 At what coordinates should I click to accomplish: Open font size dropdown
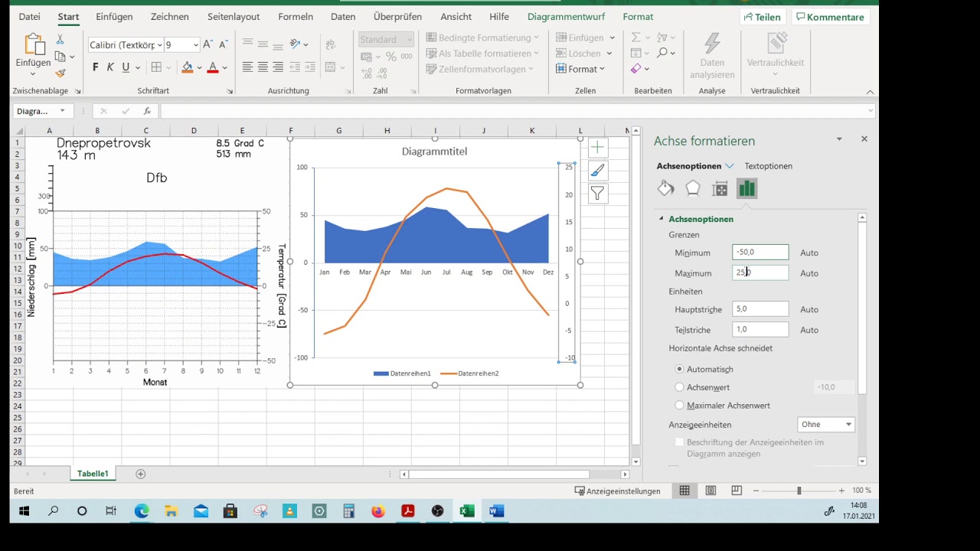196,45
